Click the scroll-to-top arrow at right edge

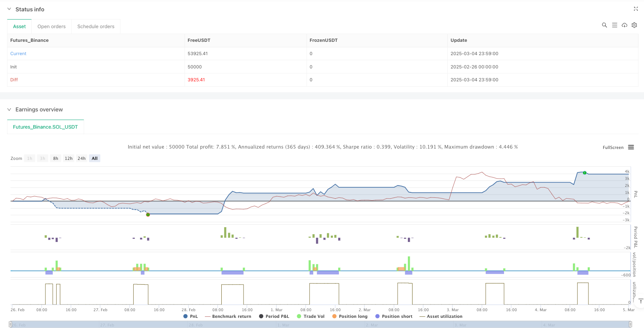[641, 301]
